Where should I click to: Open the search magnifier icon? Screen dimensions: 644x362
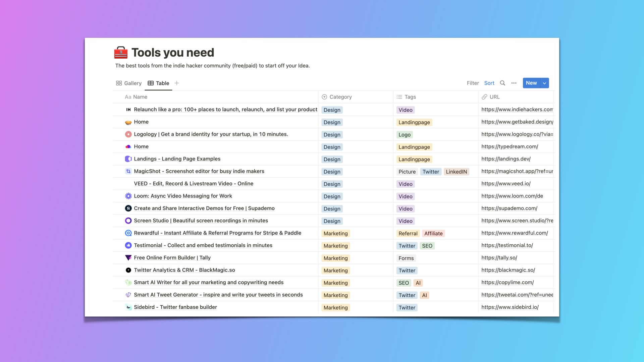[502, 83]
